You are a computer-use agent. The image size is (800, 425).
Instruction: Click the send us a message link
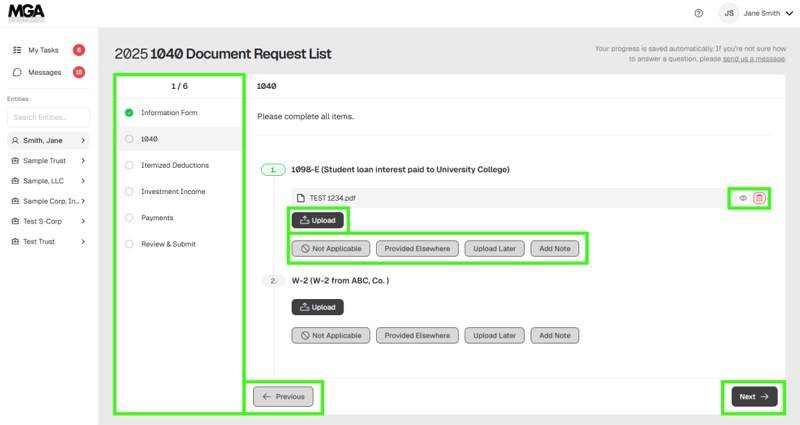754,59
